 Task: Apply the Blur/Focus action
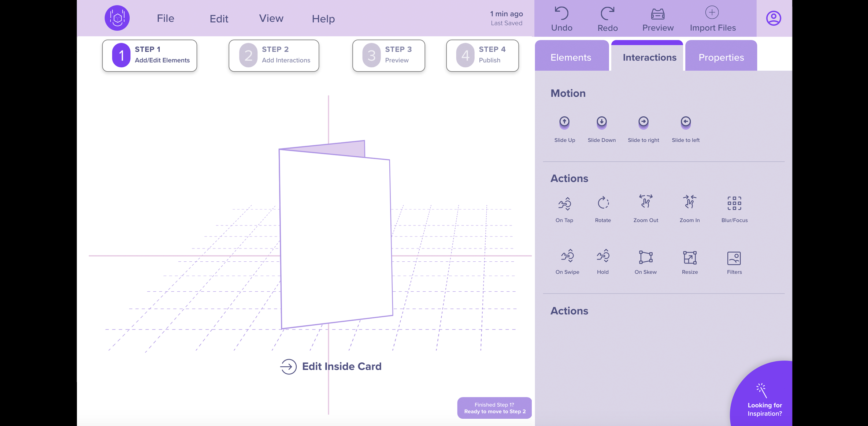pyautogui.click(x=734, y=203)
